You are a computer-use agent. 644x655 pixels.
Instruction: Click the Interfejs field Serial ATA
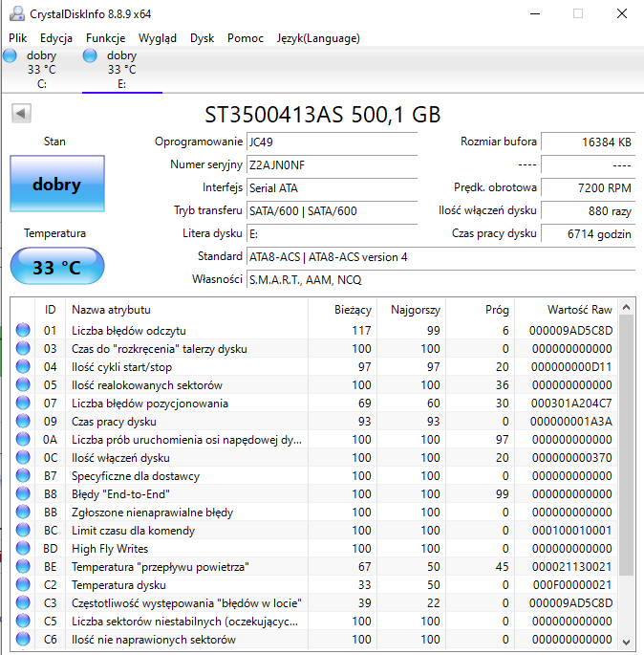[332, 188]
